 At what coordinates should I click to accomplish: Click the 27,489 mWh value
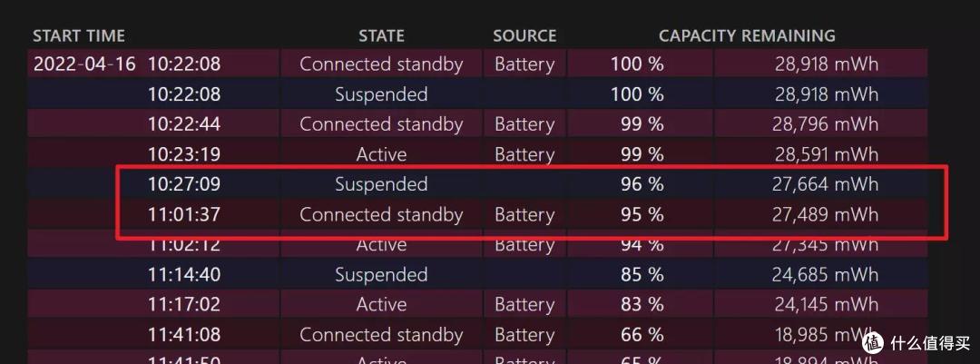[x=825, y=214]
